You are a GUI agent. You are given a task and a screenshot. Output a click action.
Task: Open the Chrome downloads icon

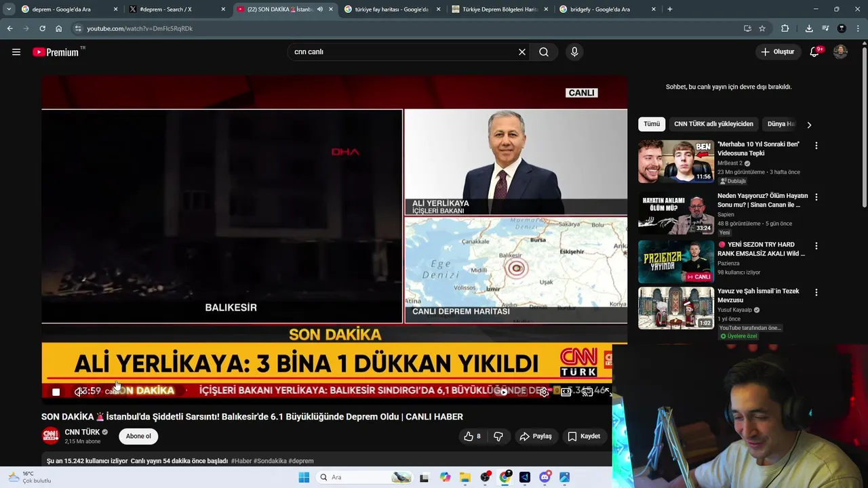point(809,28)
